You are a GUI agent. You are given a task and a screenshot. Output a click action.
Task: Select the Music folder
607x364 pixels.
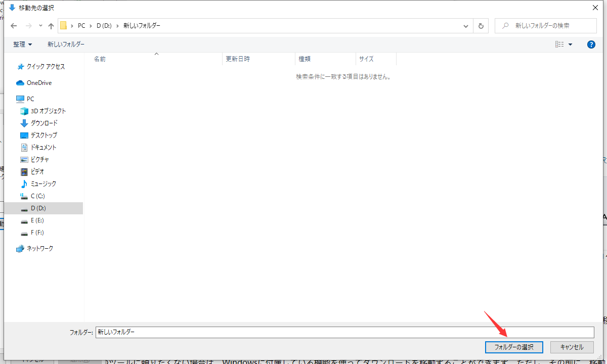43,184
